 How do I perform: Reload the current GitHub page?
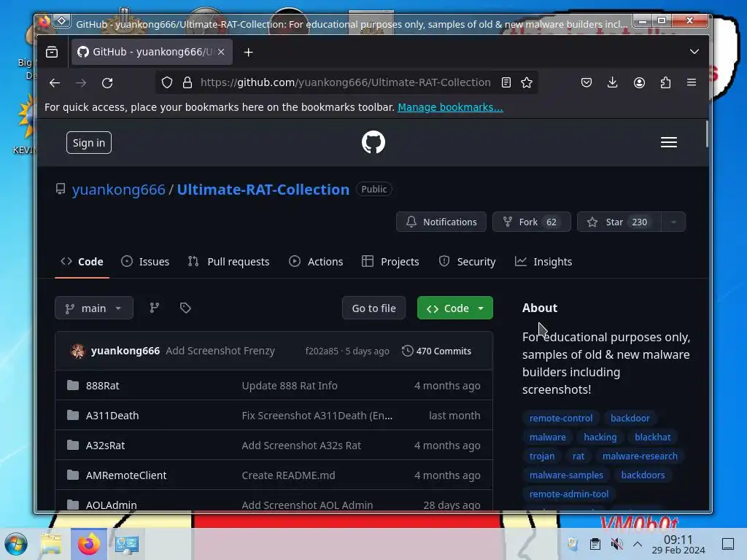coord(107,83)
